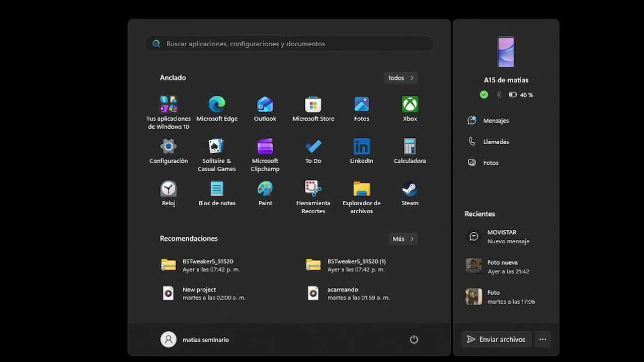Open Mensajes in the phone panel
The image size is (644, 362).
tap(488, 121)
